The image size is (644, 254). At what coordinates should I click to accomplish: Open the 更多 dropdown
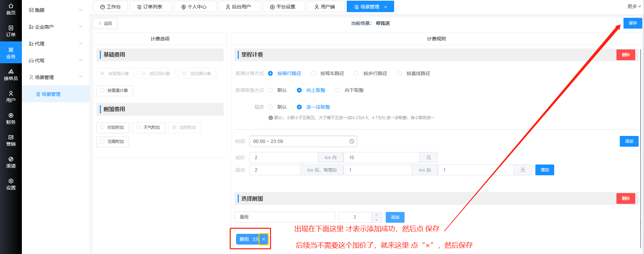pos(634,6)
